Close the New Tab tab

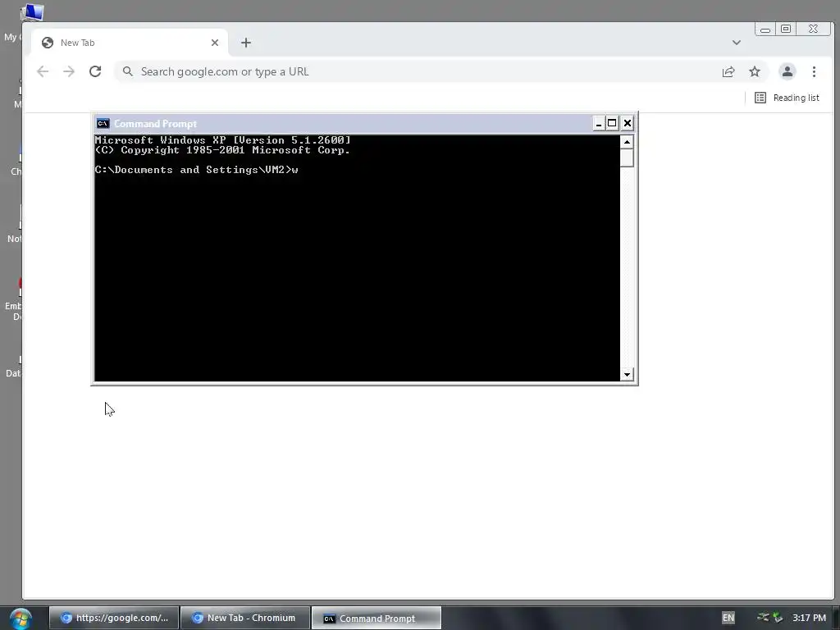(215, 43)
